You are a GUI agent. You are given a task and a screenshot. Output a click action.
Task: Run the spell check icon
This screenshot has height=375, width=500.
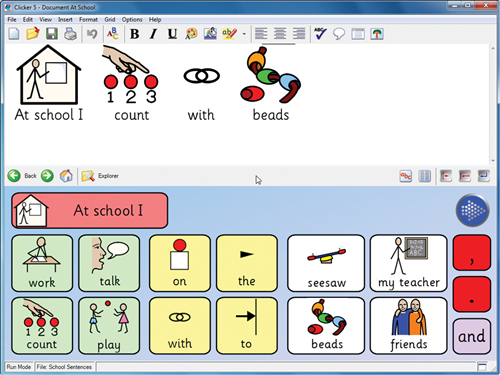tap(320, 34)
